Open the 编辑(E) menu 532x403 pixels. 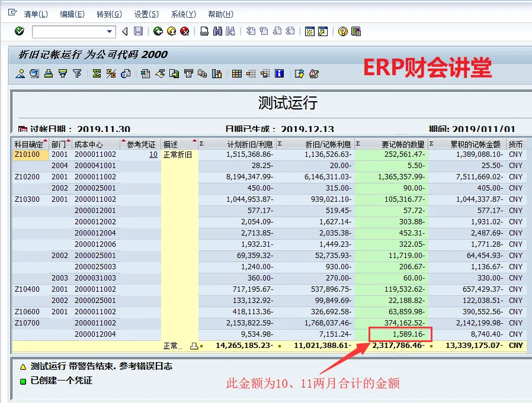(72, 14)
